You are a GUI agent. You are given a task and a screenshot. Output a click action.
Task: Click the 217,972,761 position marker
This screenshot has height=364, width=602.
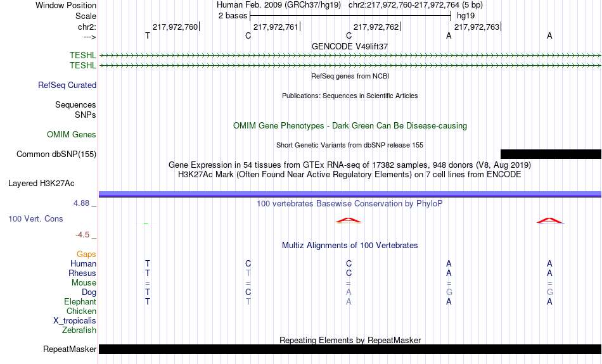point(276,27)
